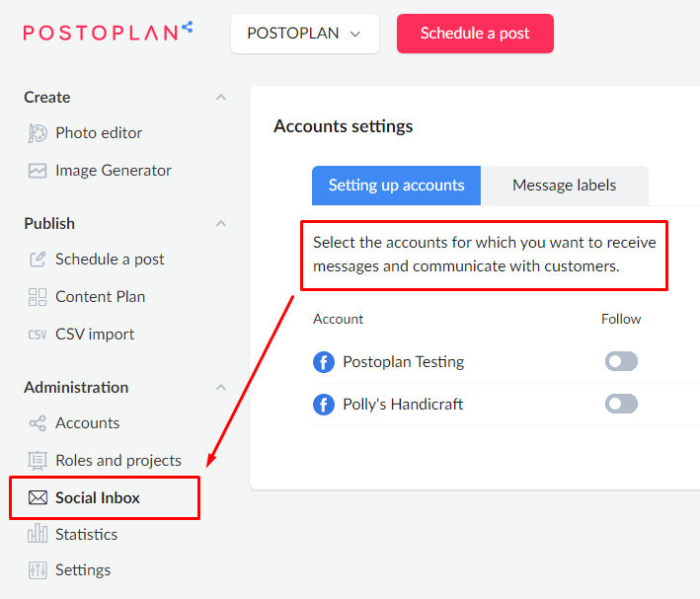Enable Follow for Postoplan Testing
Viewport: 700px width, 599px height.
pyautogui.click(x=621, y=361)
